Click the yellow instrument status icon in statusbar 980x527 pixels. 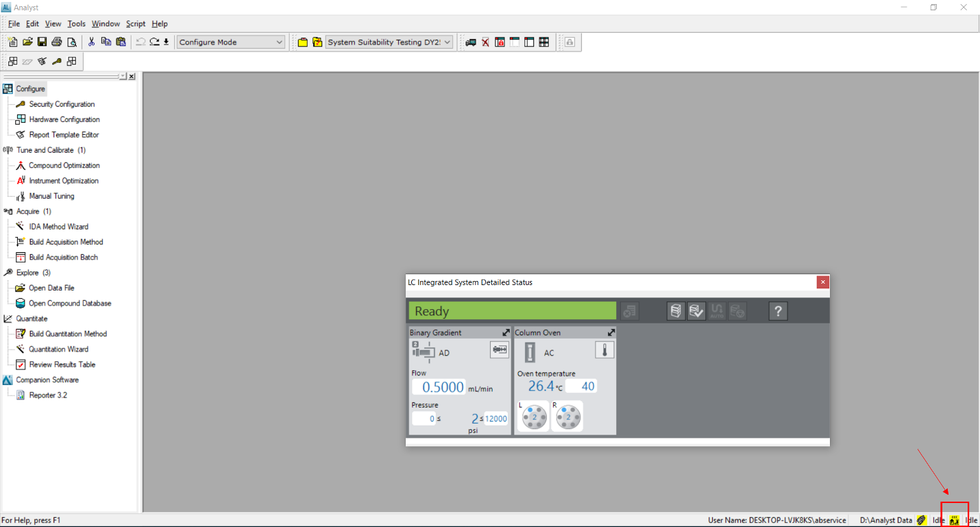(955, 519)
